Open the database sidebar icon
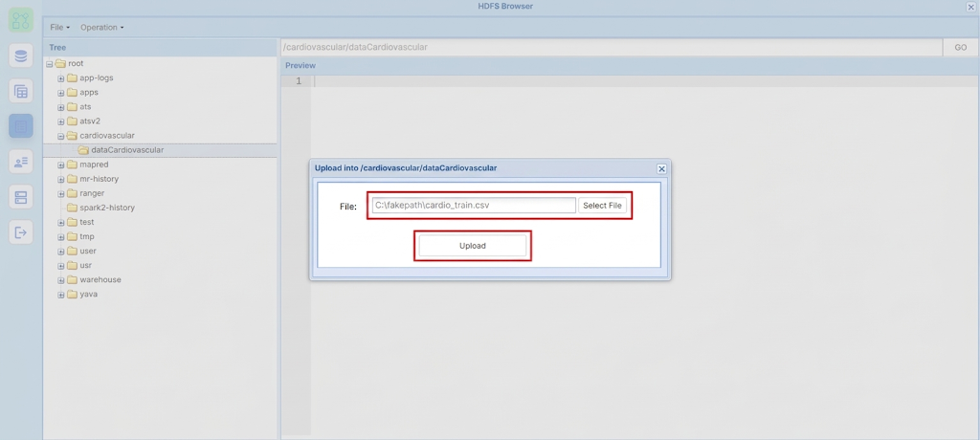Screen dimensions: 980x440 21,56
